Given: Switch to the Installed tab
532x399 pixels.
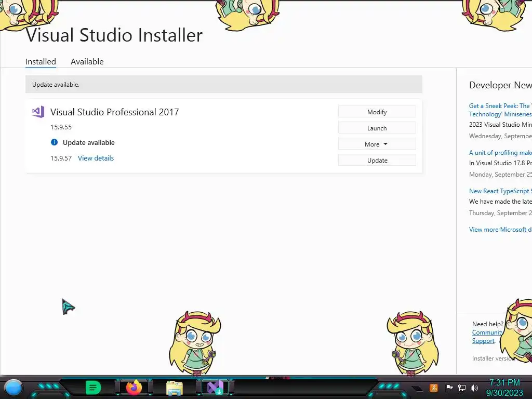Looking at the screenshot, I should 41,62.
